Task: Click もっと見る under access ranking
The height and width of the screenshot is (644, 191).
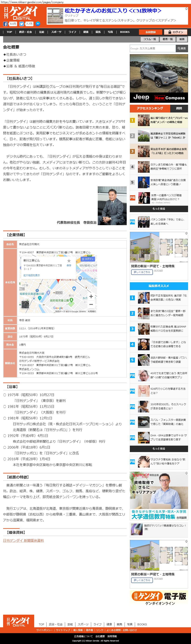Action: [159, 209]
